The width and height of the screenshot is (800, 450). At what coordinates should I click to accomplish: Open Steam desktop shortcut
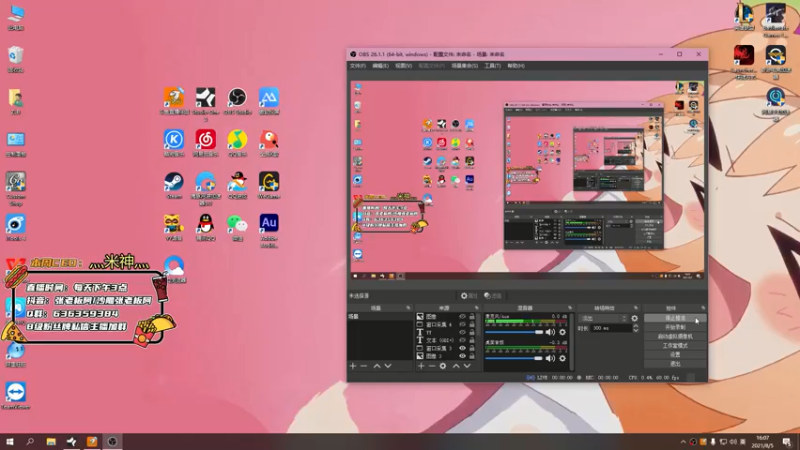[x=174, y=185]
